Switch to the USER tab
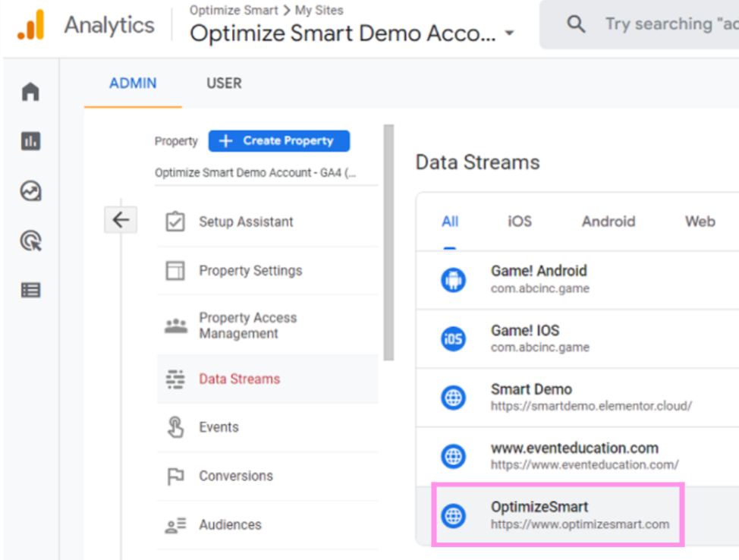 point(224,83)
